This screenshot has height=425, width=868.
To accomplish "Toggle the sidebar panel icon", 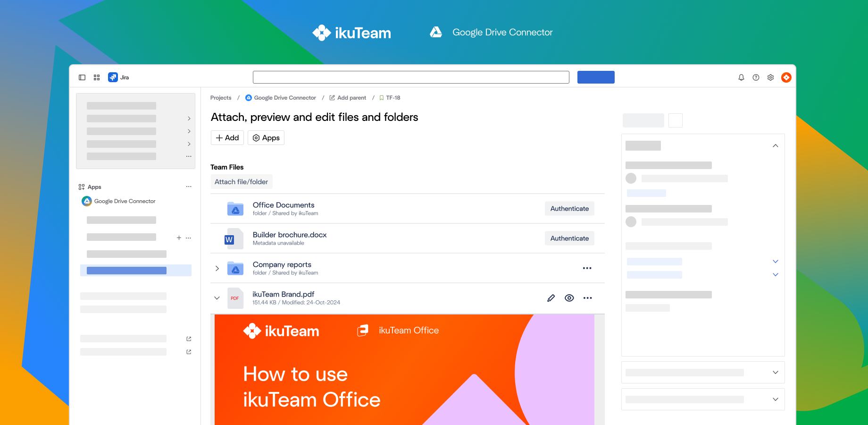I will pyautogui.click(x=82, y=77).
